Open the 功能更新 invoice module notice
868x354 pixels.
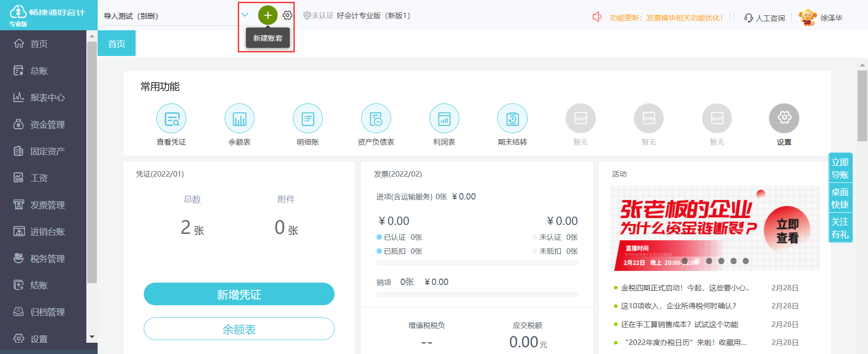pyautogui.click(x=666, y=18)
